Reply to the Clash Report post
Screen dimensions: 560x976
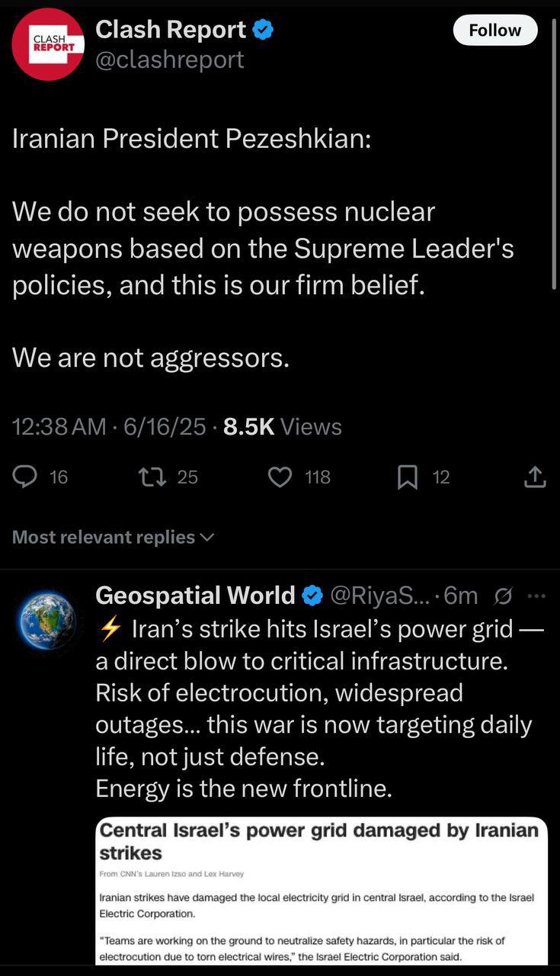(26, 477)
